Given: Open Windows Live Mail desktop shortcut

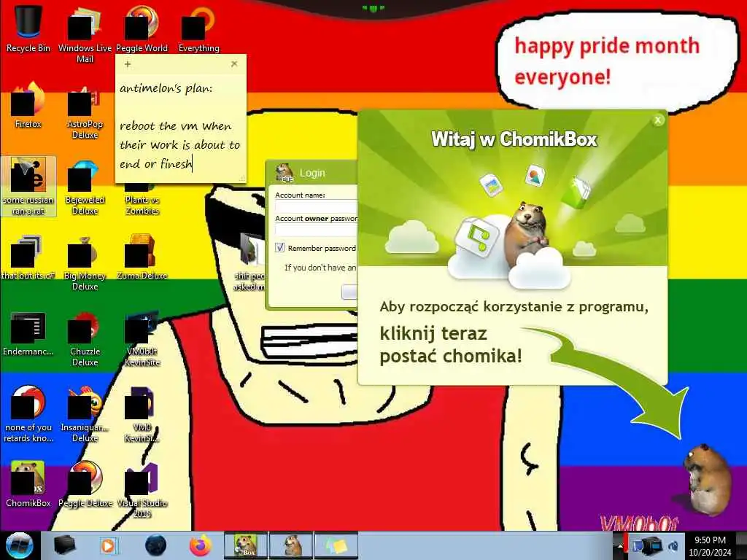Looking at the screenshot, I should 85,34.
